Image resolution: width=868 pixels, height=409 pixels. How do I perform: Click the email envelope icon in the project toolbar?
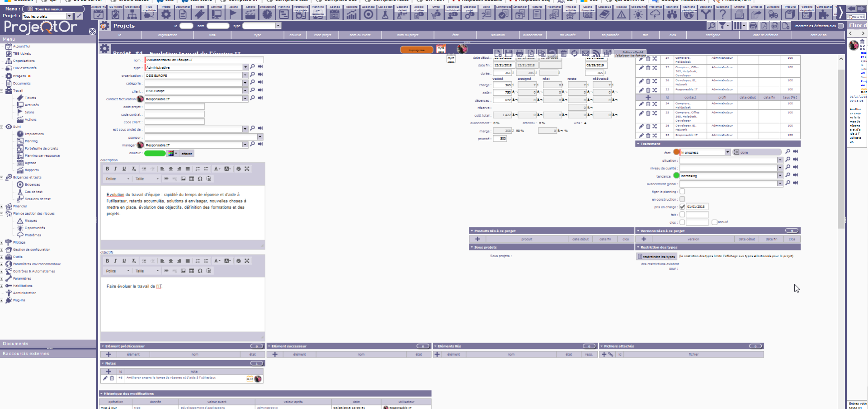point(585,53)
